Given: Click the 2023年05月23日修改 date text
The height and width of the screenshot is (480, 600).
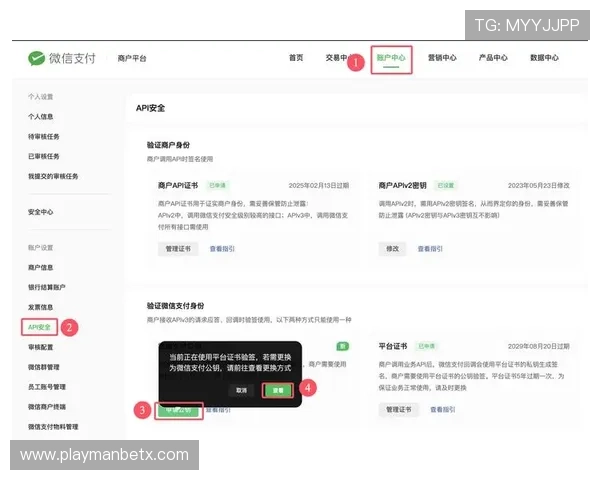Looking at the screenshot, I should pos(539,185).
